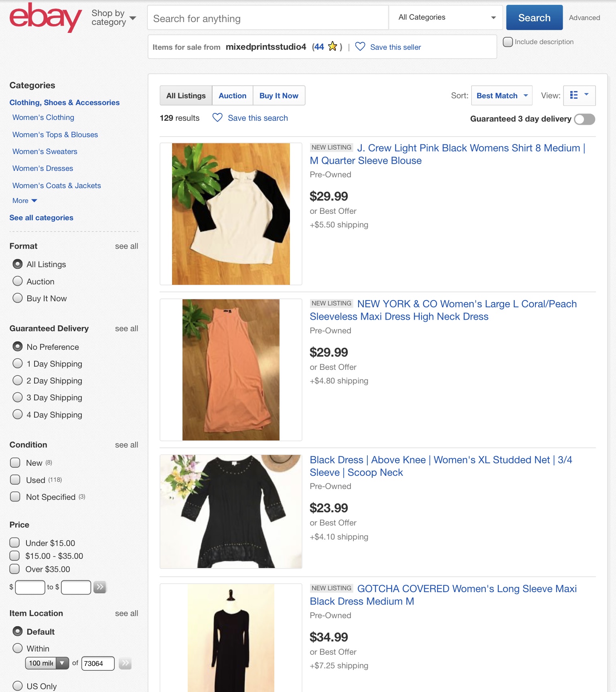Click see all next to Format
The height and width of the screenshot is (692, 616).
(126, 246)
